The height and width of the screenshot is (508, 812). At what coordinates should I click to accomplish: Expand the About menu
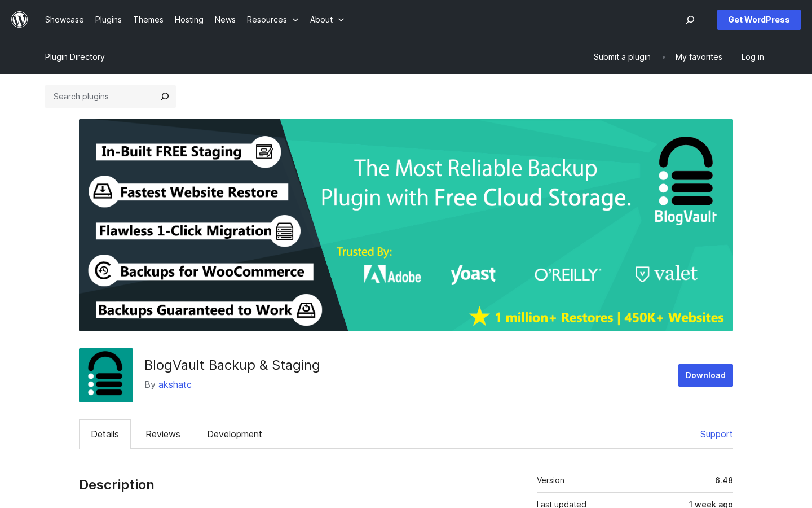327,20
